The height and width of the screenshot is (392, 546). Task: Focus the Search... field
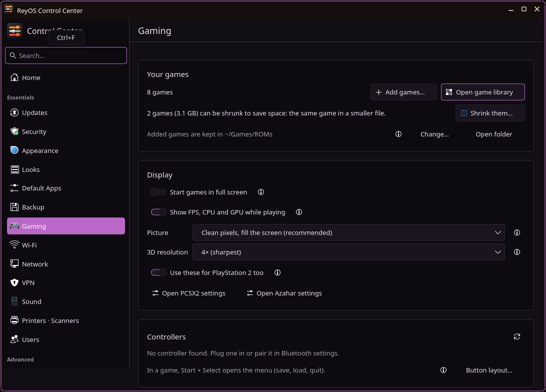click(x=66, y=55)
